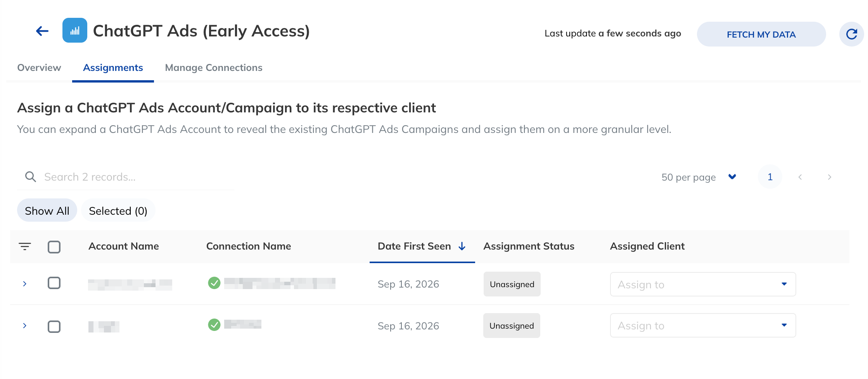Click the FETCH MY DATA button
Image resolution: width=868 pixels, height=379 pixels.
point(761,34)
